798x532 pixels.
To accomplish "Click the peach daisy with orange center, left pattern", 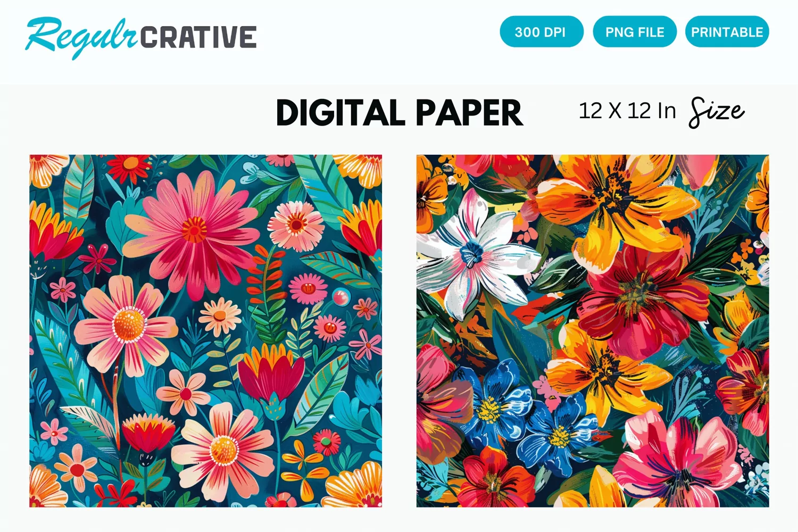I will click(x=127, y=325).
